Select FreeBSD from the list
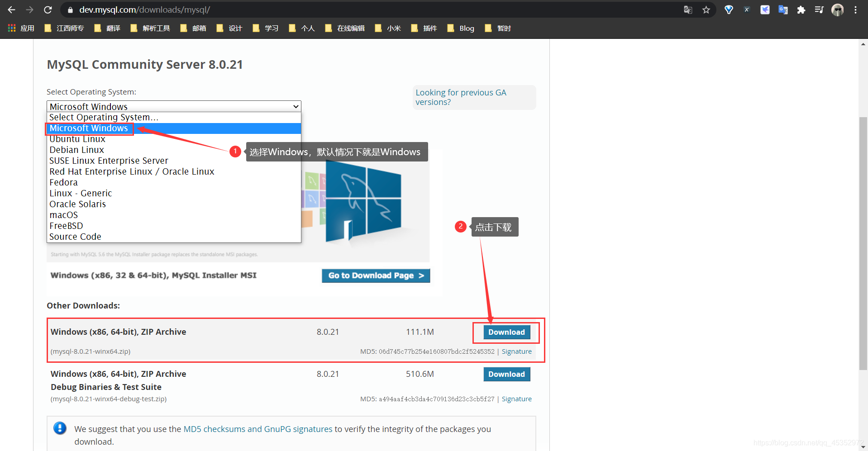 pyautogui.click(x=174, y=226)
